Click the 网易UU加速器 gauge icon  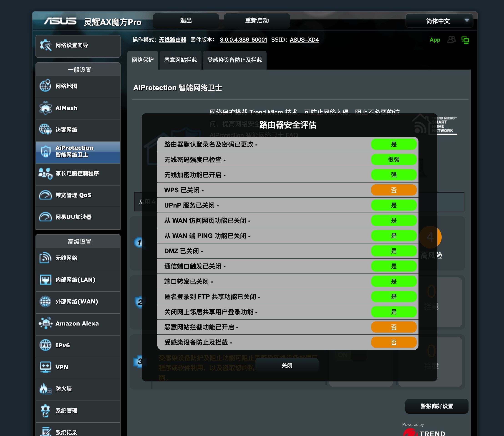[x=45, y=217]
